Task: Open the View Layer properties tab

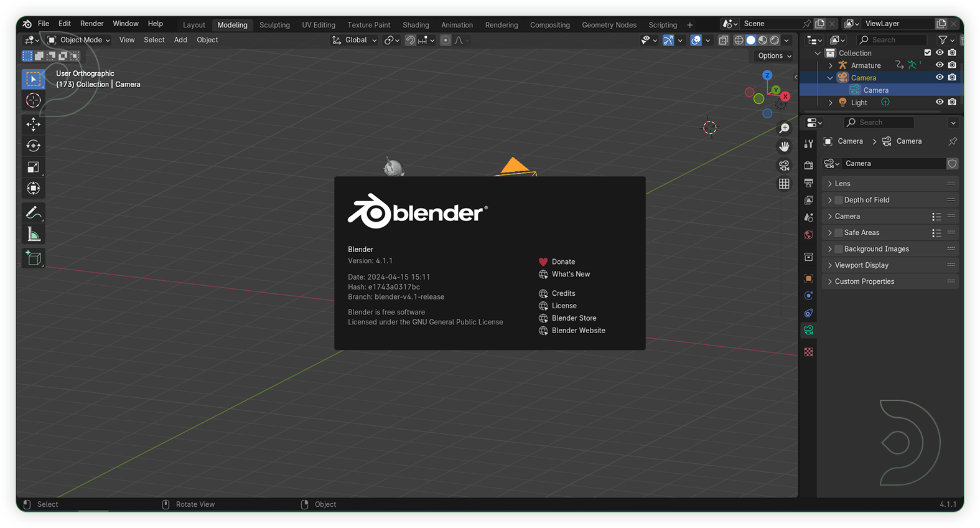Action: (x=808, y=200)
